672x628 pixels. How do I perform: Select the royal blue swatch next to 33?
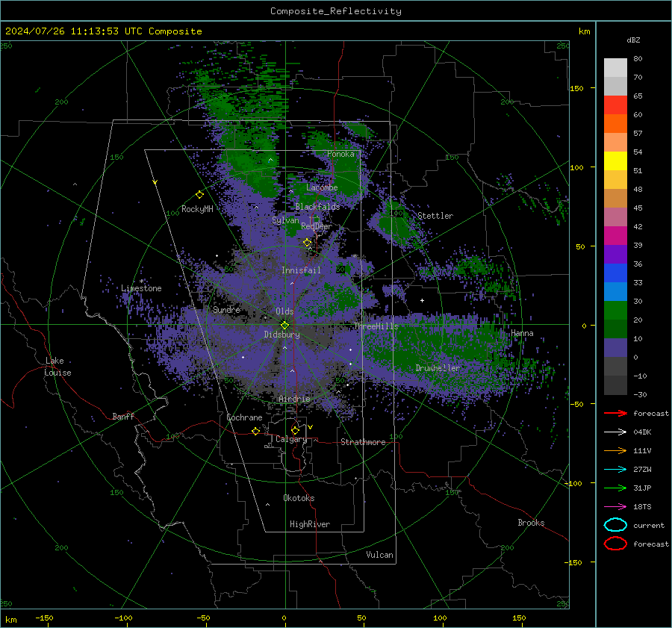(x=615, y=273)
